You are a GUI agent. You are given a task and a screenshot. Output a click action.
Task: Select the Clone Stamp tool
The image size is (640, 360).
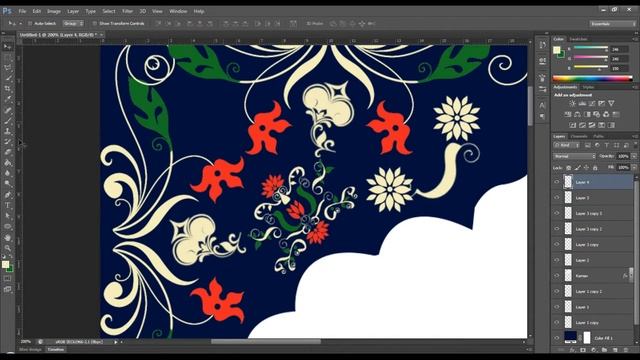(x=8, y=131)
